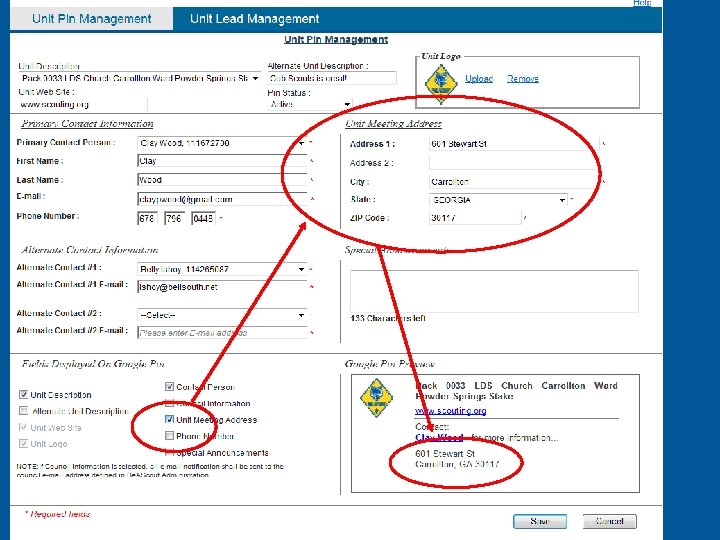Open the State dropdown showing GEORGIA
This screenshot has width=720, height=540.
point(498,200)
